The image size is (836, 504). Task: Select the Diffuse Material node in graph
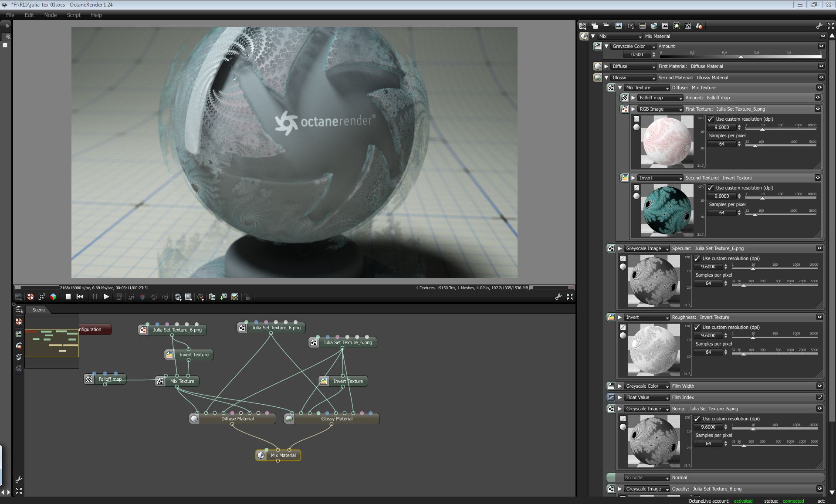coord(232,419)
